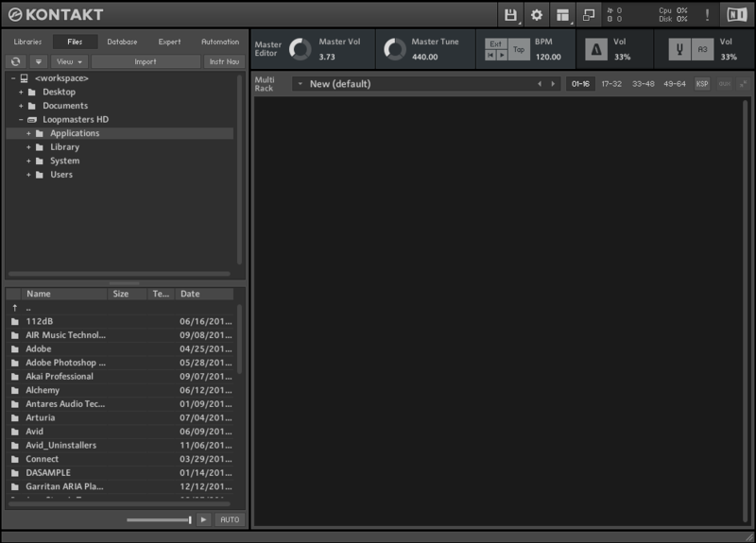Sort file list by Name column
This screenshot has width=756, height=543.
63,294
